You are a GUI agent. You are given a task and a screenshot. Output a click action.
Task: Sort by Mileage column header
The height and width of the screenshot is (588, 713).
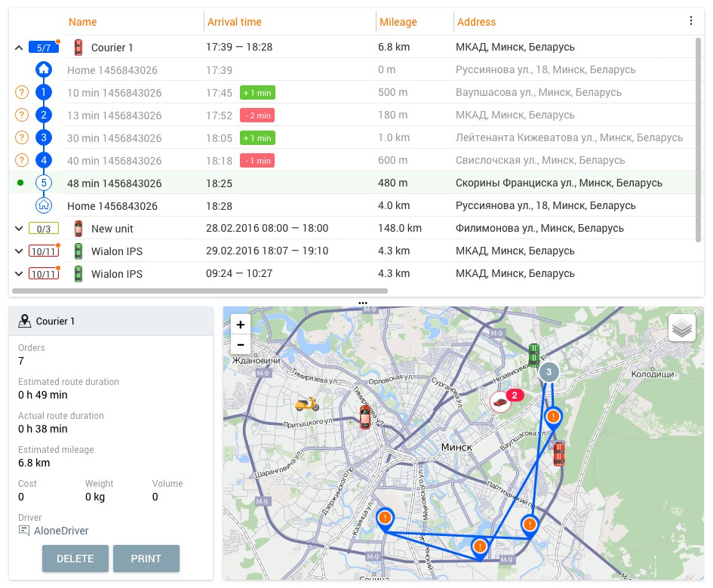[x=398, y=22]
